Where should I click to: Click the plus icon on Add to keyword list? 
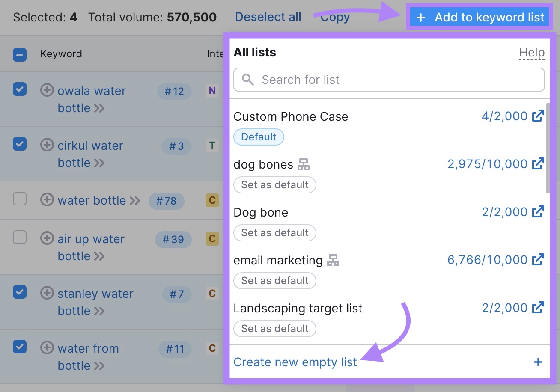coord(421,17)
